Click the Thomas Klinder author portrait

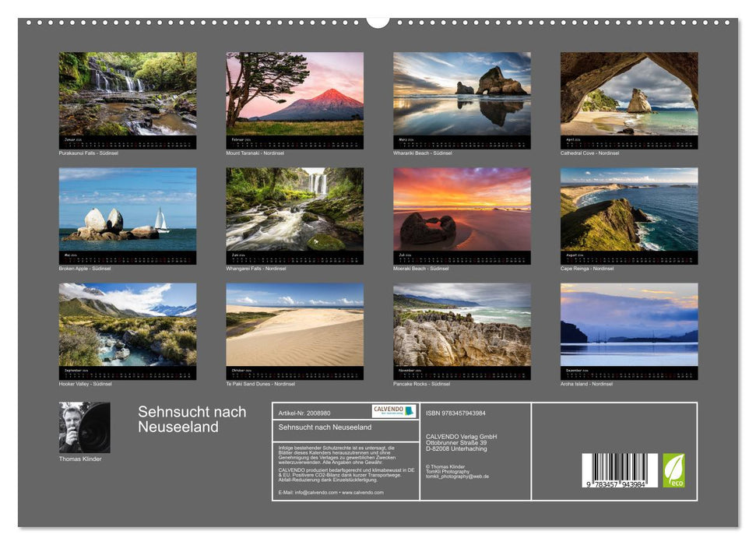[86, 426]
